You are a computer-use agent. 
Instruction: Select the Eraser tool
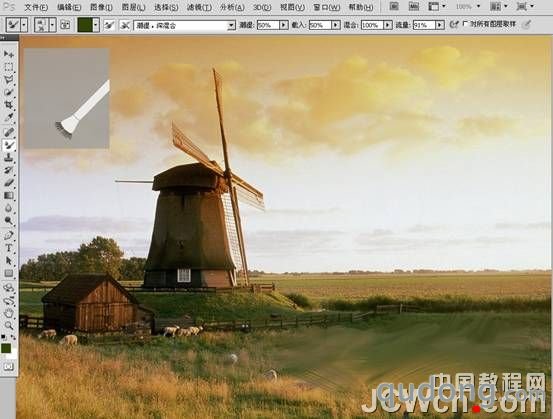tap(8, 183)
